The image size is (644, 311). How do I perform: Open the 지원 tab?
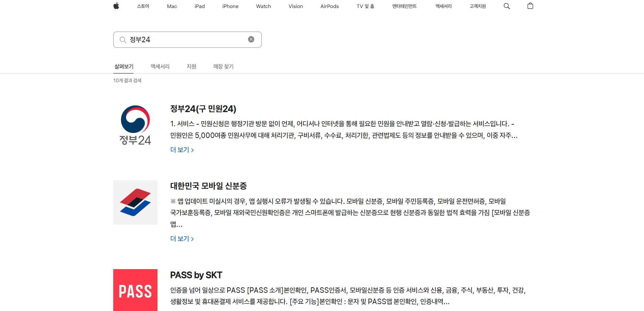point(191,66)
